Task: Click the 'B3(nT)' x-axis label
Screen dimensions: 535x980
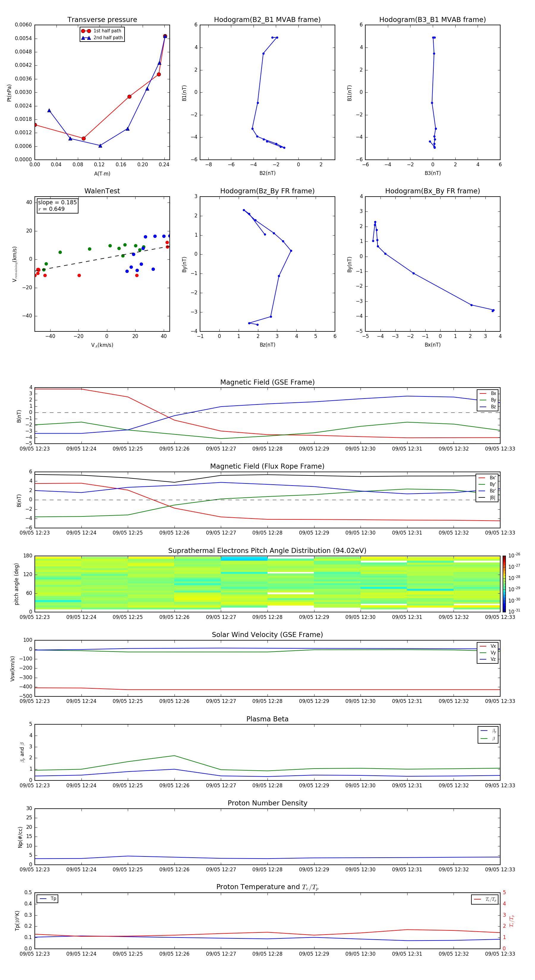Action: pyautogui.click(x=432, y=173)
